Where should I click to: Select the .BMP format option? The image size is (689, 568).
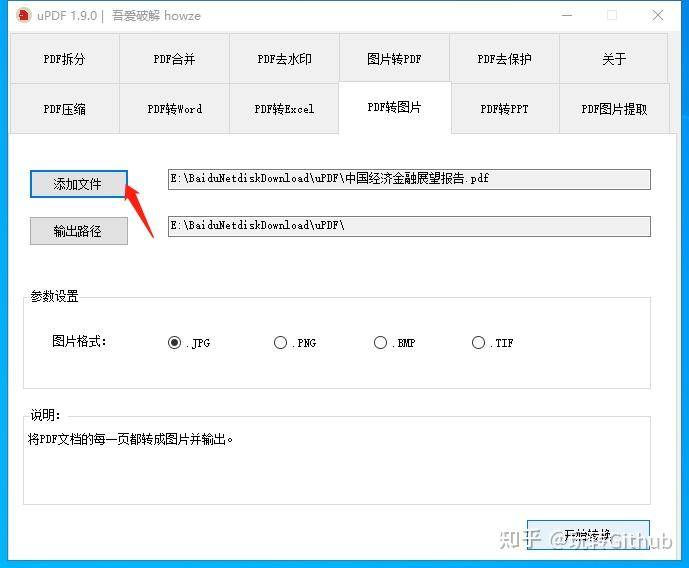tap(395, 343)
